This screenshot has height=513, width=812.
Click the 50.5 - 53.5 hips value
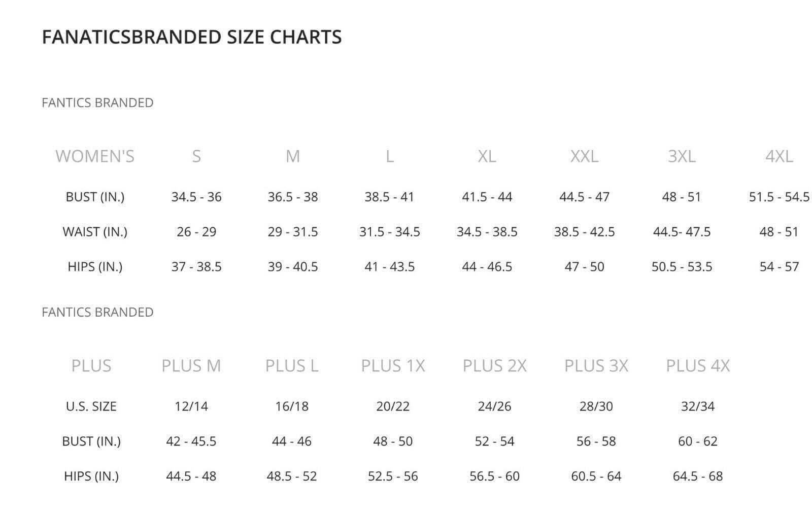pyautogui.click(x=682, y=267)
